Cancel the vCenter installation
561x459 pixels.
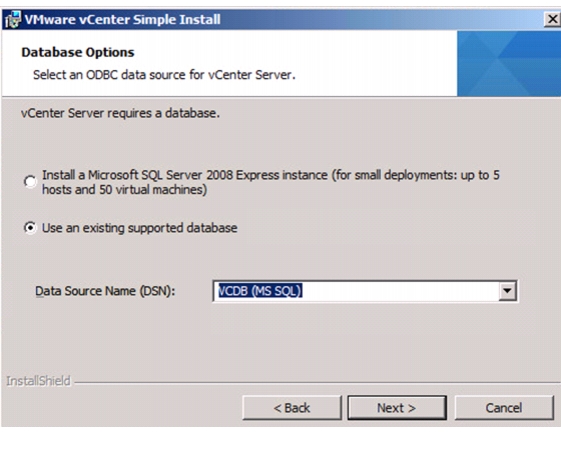coord(504,408)
